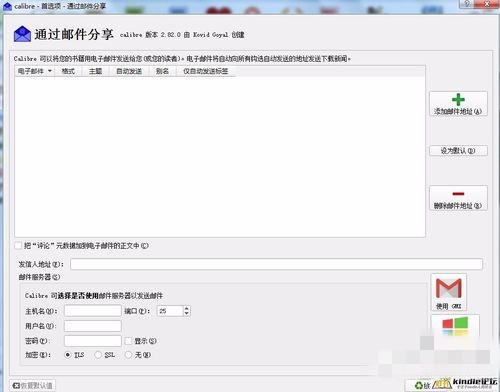Click the empty email addresses list area

[220, 157]
